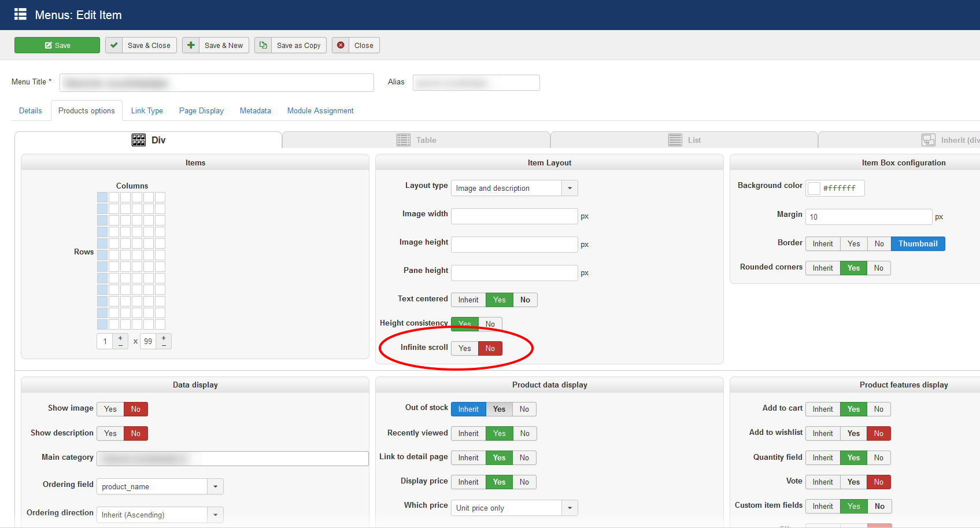Switch to the Module Assignment tab
The height and width of the screenshot is (528, 980).
[320, 110]
